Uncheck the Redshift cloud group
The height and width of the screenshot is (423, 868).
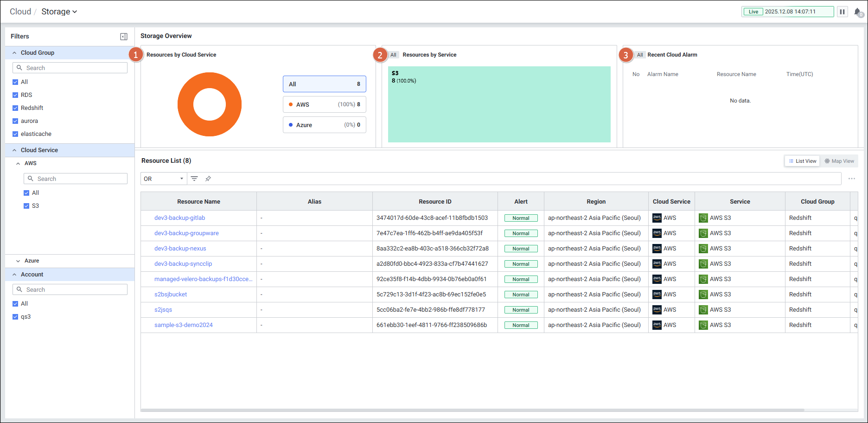click(15, 108)
